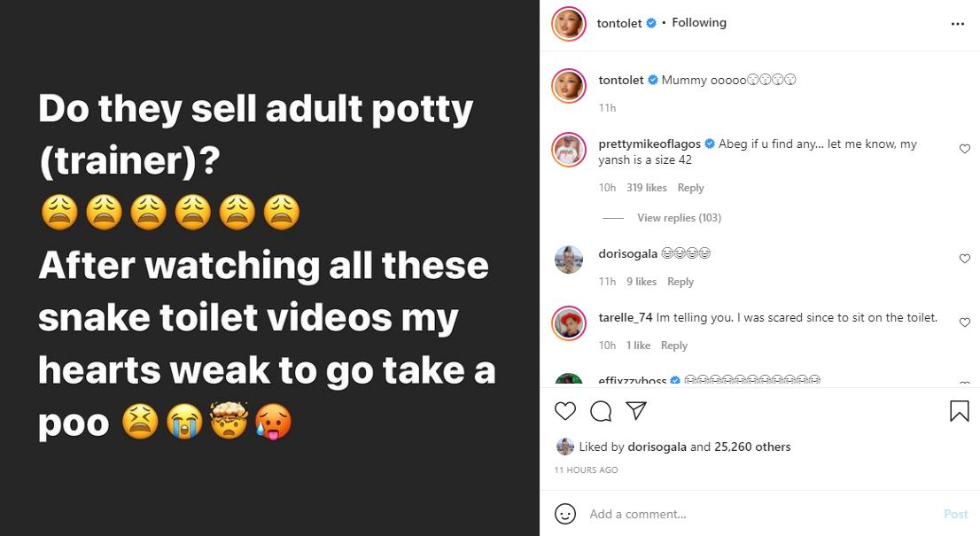Save post using bookmark icon
Viewport: 980px width, 536px height.
pos(959,411)
